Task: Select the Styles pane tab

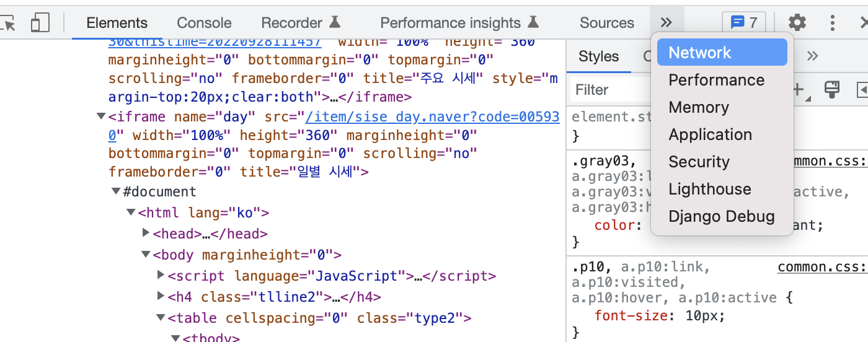Action: [x=599, y=56]
